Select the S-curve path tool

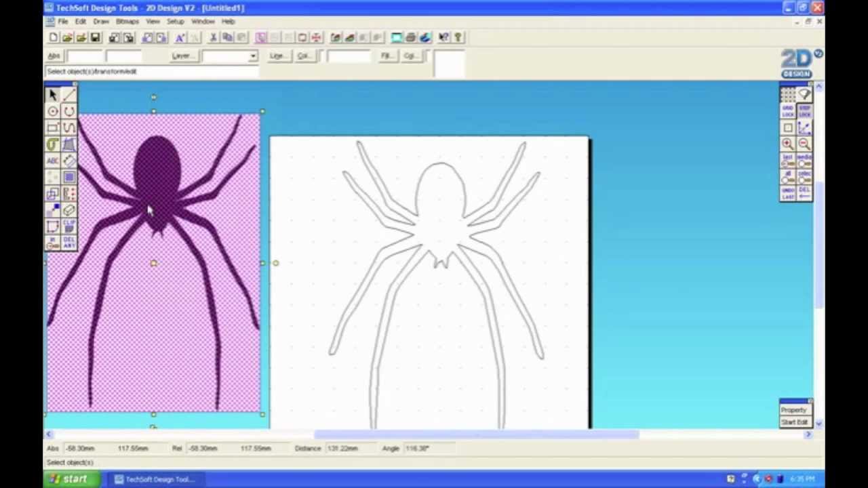coord(69,127)
